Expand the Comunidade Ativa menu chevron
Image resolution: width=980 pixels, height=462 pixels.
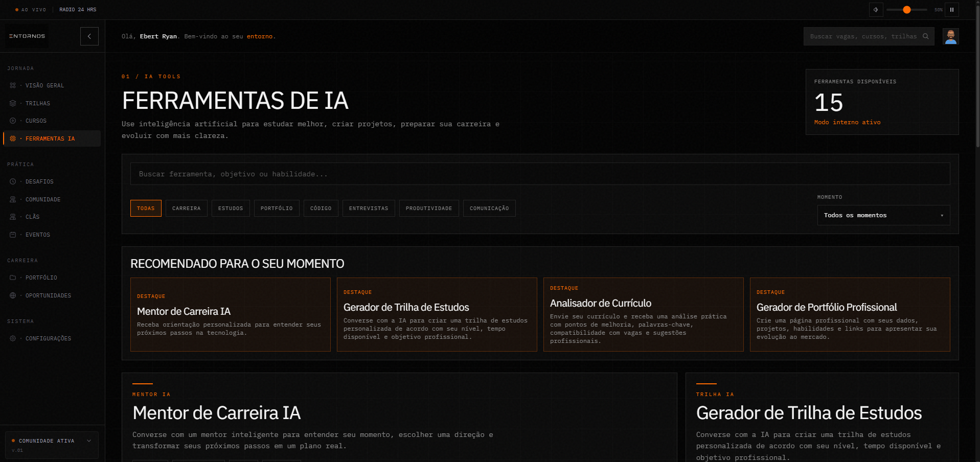(89, 441)
